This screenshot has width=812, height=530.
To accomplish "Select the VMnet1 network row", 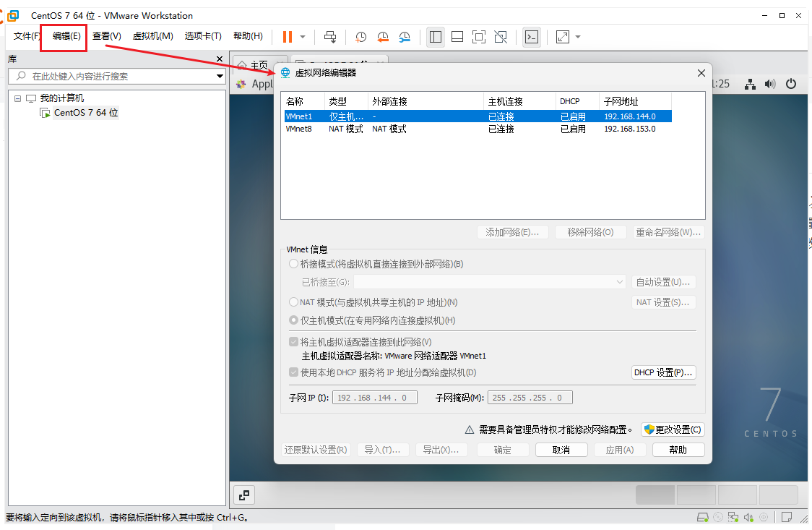I will (x=478, y=116).
